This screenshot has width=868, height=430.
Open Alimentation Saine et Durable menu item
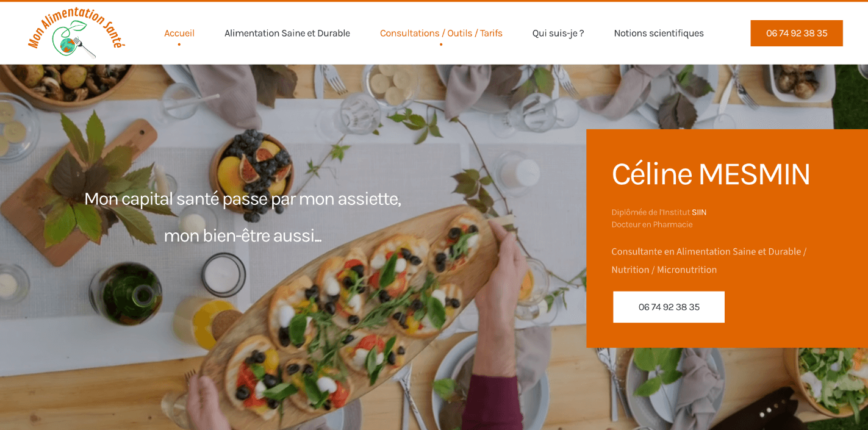coord(287,33)
